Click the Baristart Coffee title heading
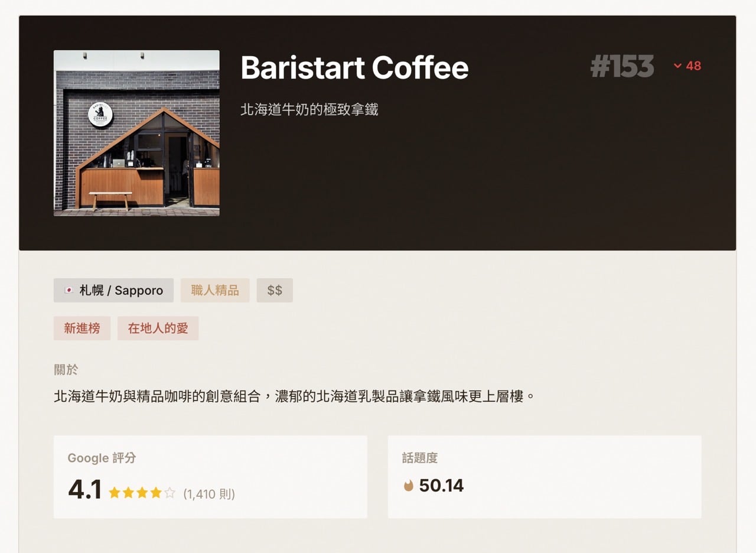756x553 pixels. point(354,67)
